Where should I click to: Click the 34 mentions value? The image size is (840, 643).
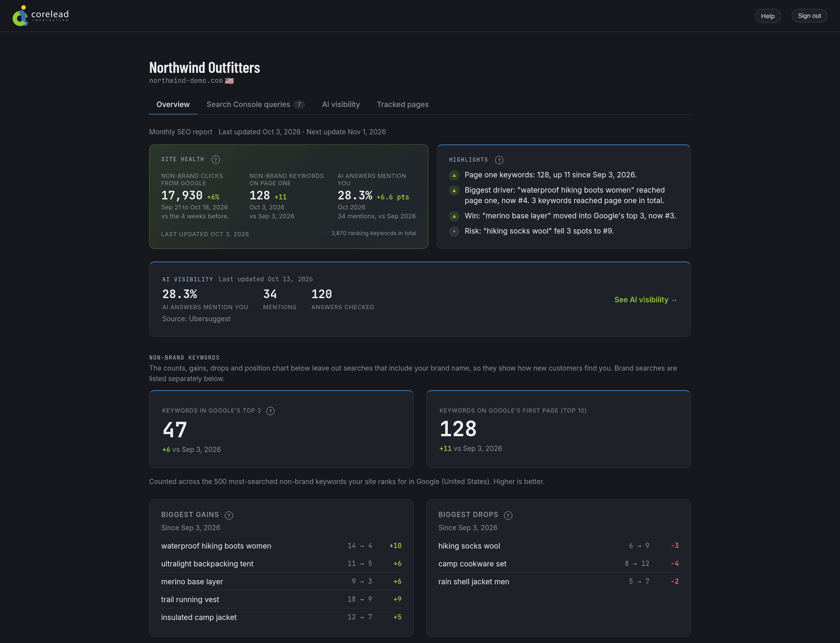270,294
